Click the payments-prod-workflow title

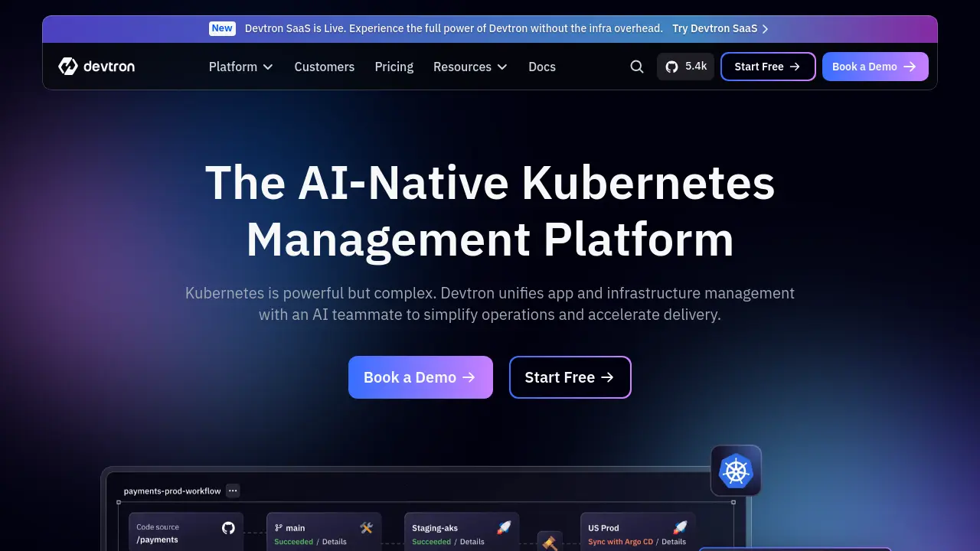[x=172, y=491]
